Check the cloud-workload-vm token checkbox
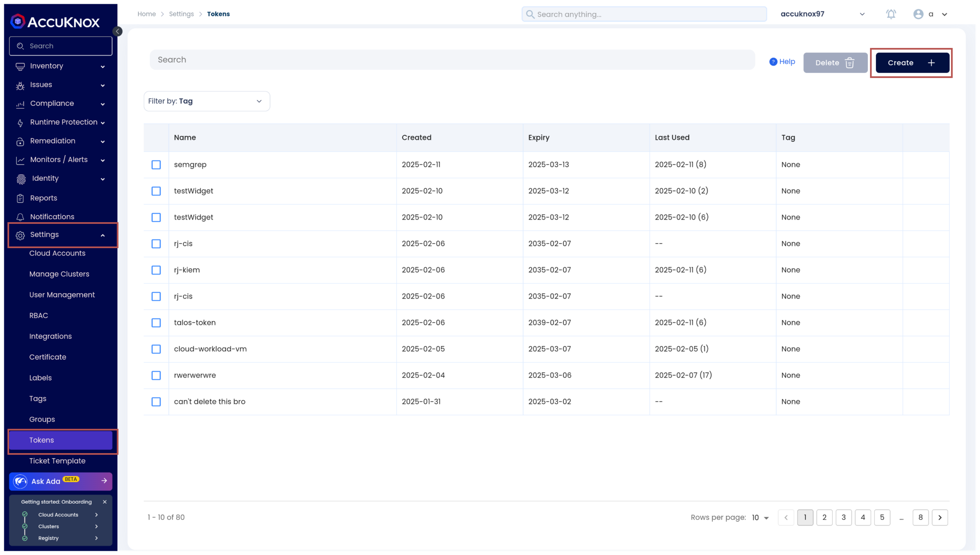Image resolution: width=980 pixels, height=555 pixels. click(x=156, y=349)
